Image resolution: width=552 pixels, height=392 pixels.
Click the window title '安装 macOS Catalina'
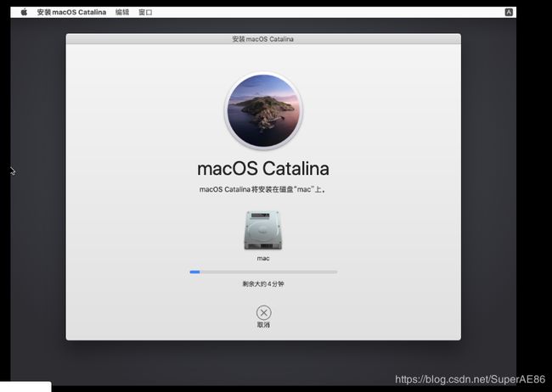point(263,39)
